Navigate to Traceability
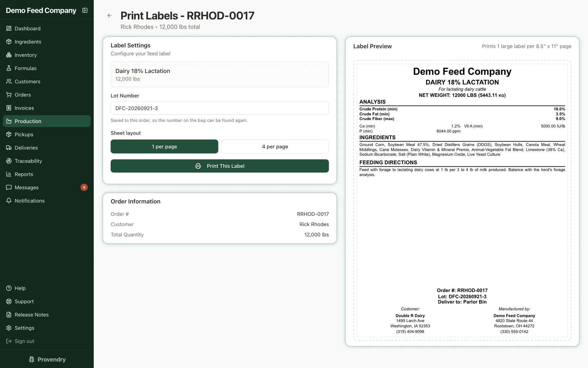 click(47, 161)
